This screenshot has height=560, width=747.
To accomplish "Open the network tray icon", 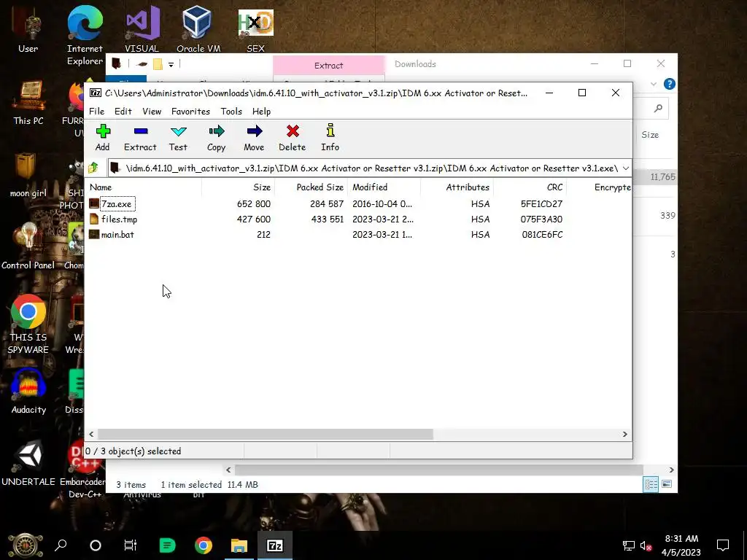I will pos(628,545).
